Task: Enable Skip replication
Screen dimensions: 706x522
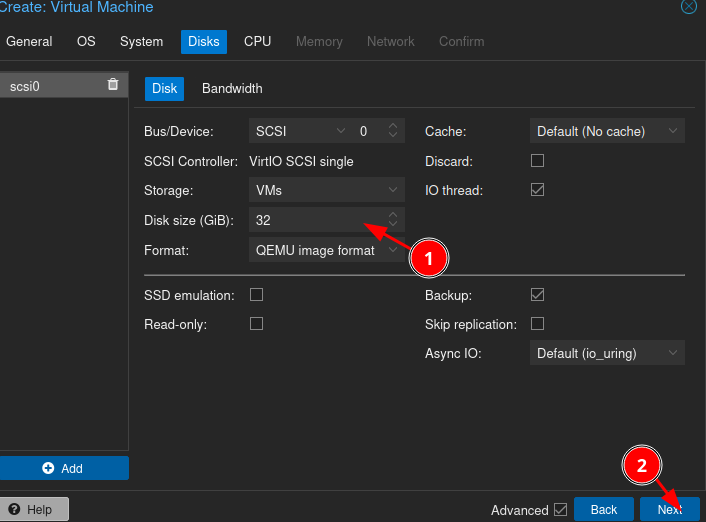Action: pos(537,324)
